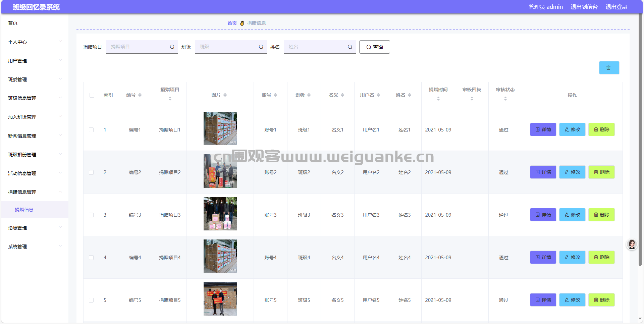Sort by 审核状态 column arrows
Image resolution: width=644 pixels, height=324 pixels.
coord(505,99)
